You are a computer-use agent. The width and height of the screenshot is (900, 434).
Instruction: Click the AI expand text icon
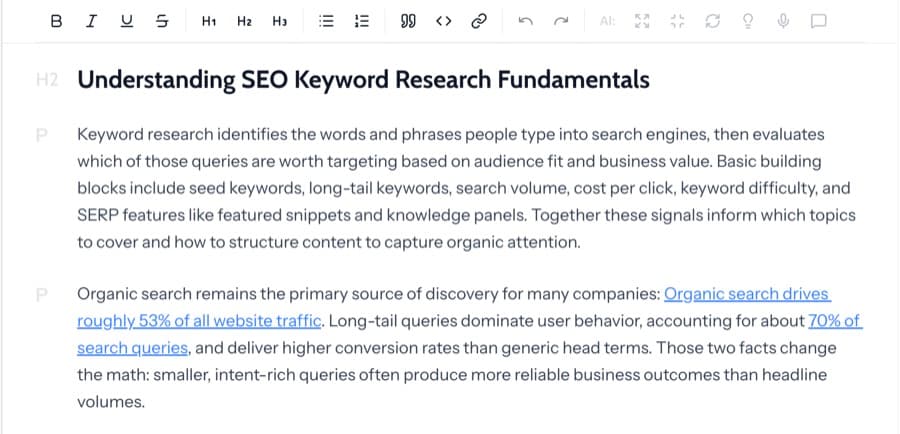click(642, 20)
